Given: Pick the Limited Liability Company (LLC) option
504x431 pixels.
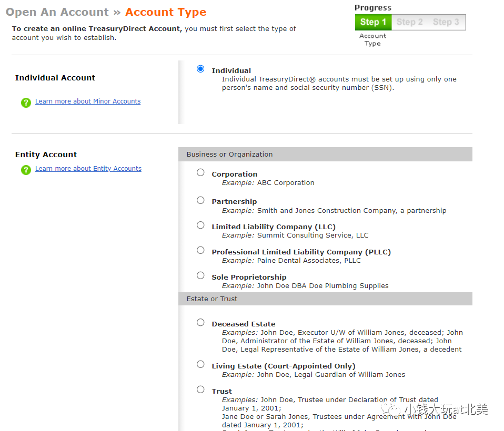Looking at the screenshot, I should coord(200,225).
